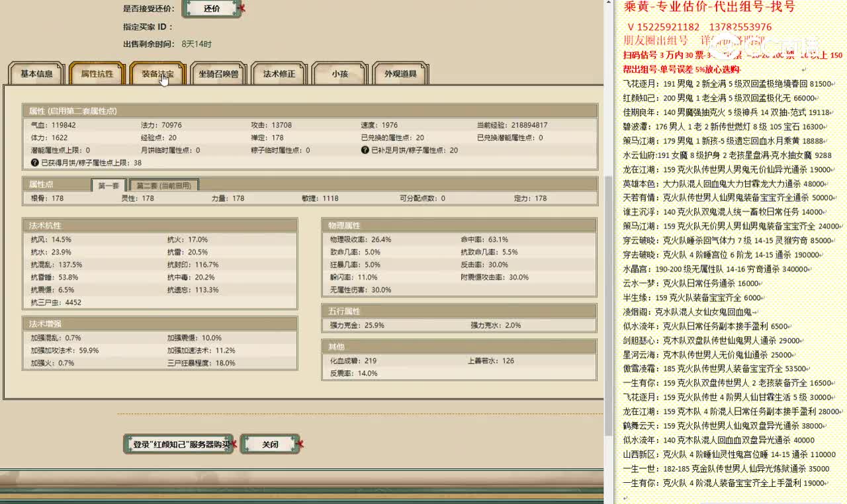Screen dimensions: 847x504
Task: Click the 山西新区 克火队 listing
Action: click(x=729, y=454)
